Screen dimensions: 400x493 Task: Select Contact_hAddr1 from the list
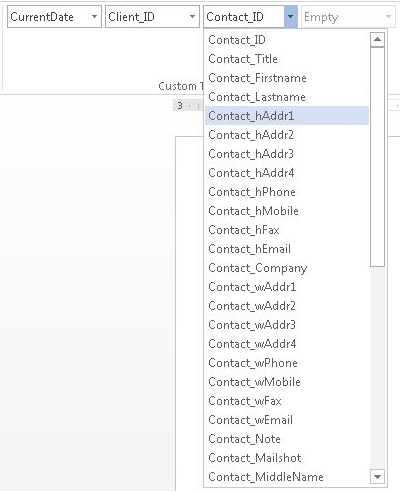tap(287, 116)
